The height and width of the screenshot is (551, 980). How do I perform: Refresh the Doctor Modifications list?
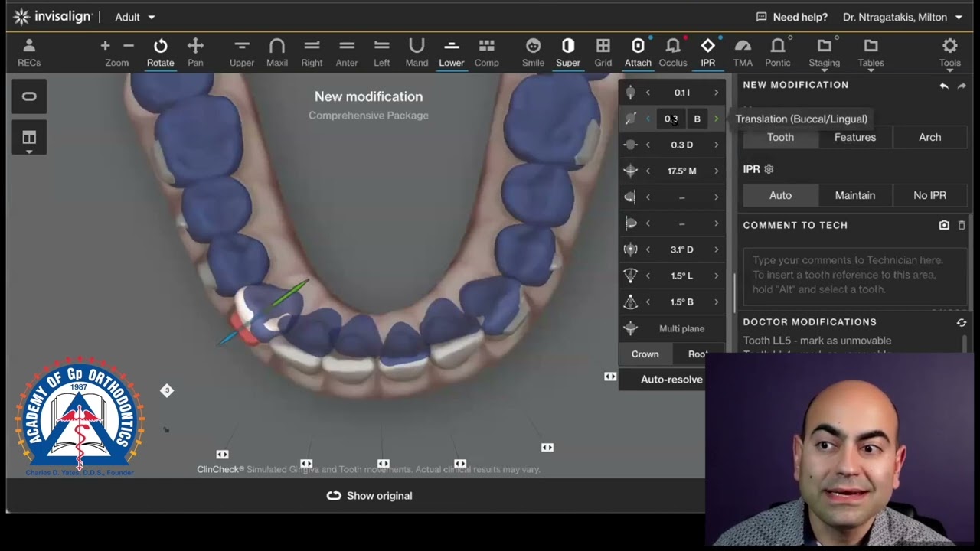962,322
